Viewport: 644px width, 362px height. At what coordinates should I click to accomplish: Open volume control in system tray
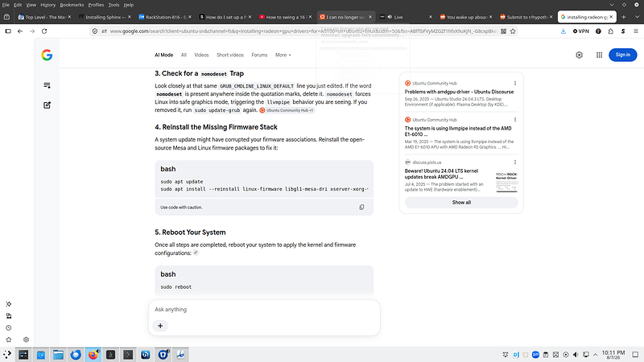[x=576, y=355]
